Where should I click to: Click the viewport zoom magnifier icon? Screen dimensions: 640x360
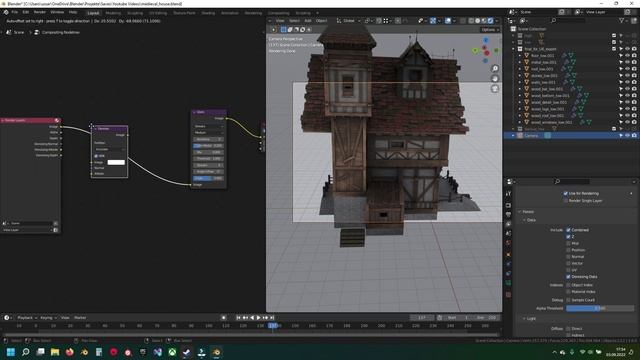pyautogui.click(x=495, y=69)
